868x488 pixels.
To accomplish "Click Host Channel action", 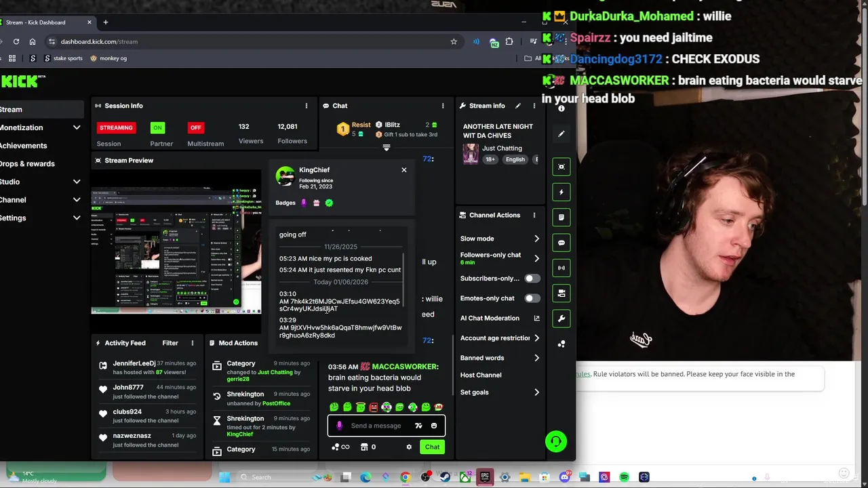I will tap(481, 375).
